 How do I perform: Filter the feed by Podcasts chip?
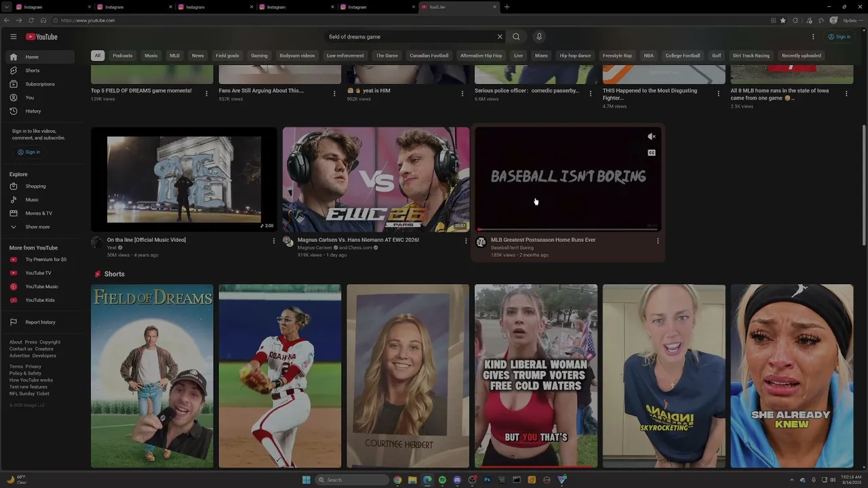[123, 56]
